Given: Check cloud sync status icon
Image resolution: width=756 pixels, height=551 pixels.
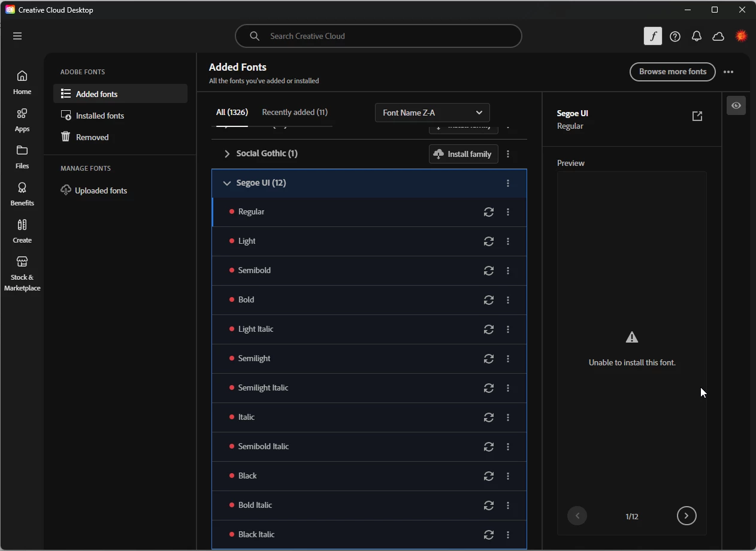Looking at the screenshot, I should point(718,37).
